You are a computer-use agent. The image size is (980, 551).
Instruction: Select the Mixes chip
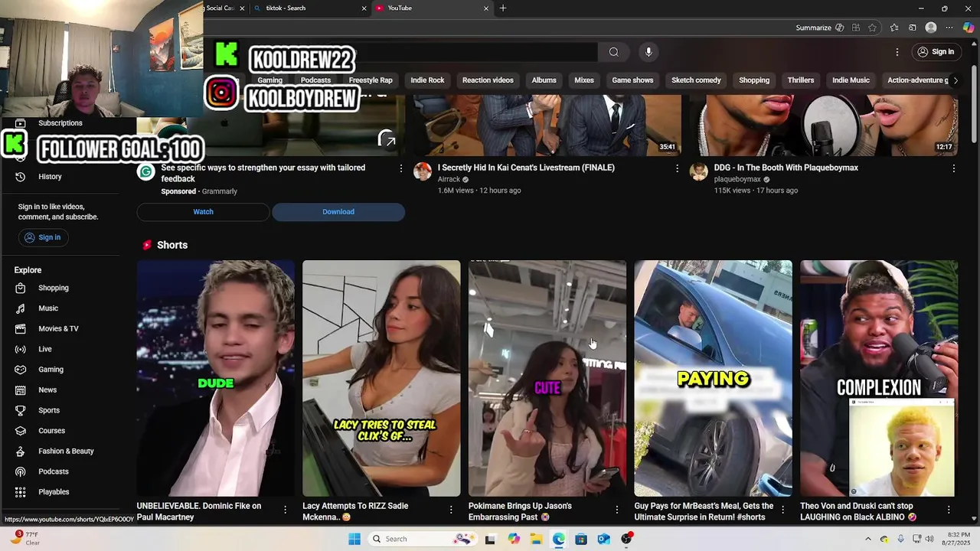tap(584, 80)
